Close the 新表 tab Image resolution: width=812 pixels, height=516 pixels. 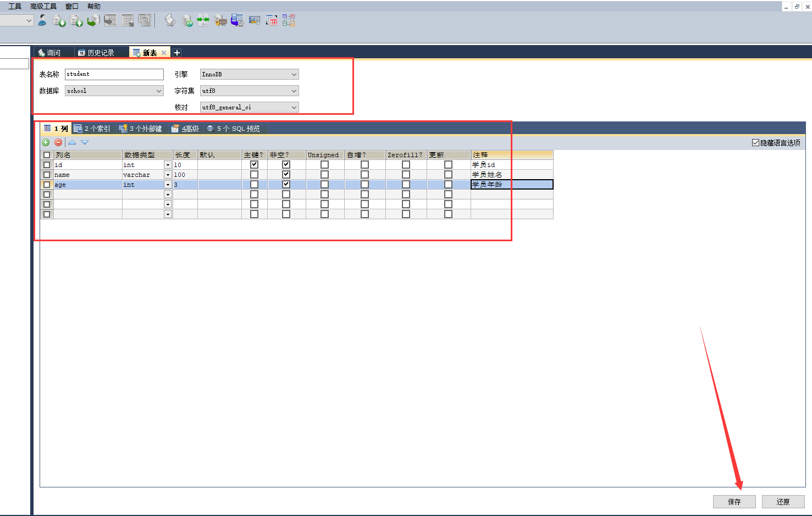point(164,53)
